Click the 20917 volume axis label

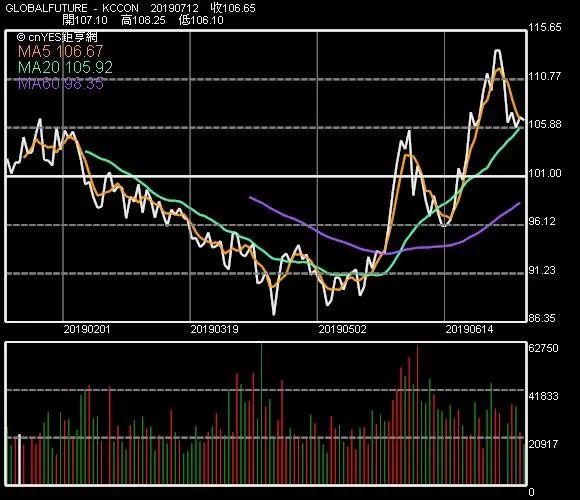pyautogui.click(x=543, y=444)
